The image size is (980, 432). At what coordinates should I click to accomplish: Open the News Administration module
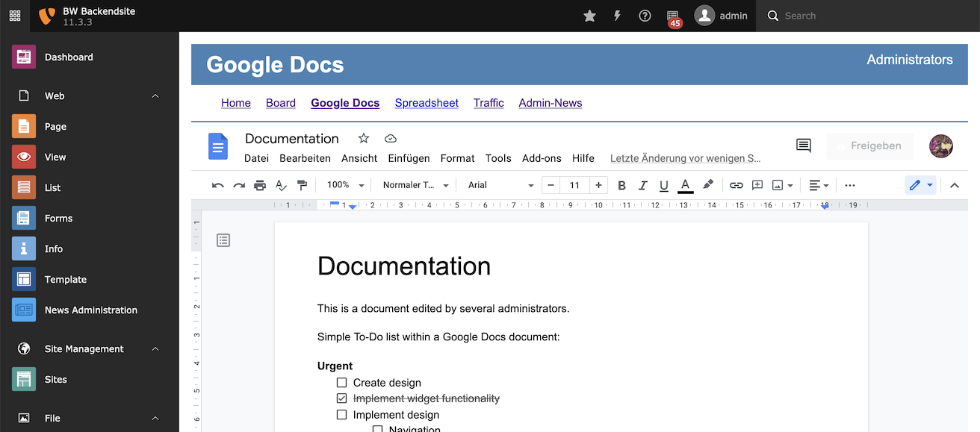[x=90, y=310]
